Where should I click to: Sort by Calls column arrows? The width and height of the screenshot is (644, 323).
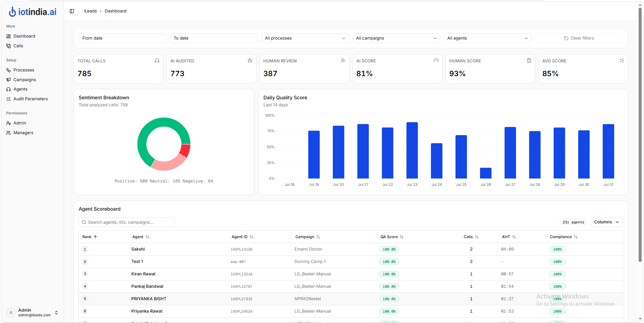pyautogui.click(x=477, y=237)
